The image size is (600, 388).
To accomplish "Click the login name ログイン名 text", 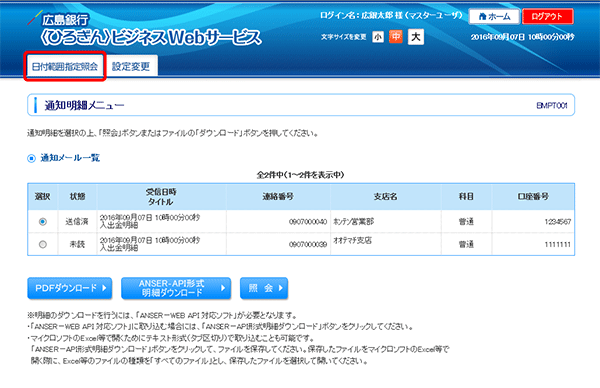I will coord(391,16).
